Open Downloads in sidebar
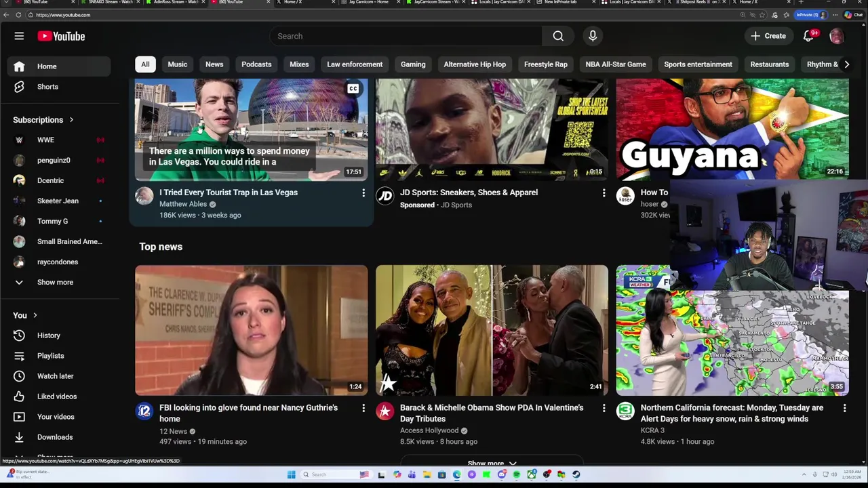868x488 pixels. click(59, 437)
